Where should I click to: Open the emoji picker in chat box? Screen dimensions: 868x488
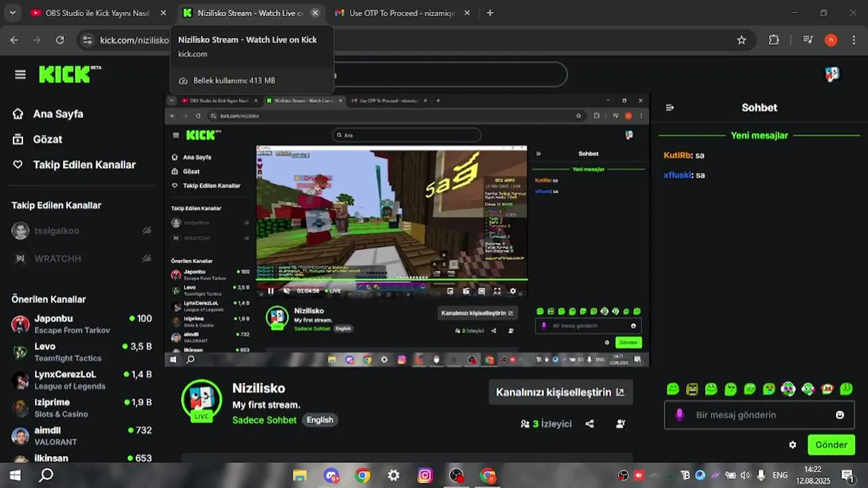tap(840, 415)
